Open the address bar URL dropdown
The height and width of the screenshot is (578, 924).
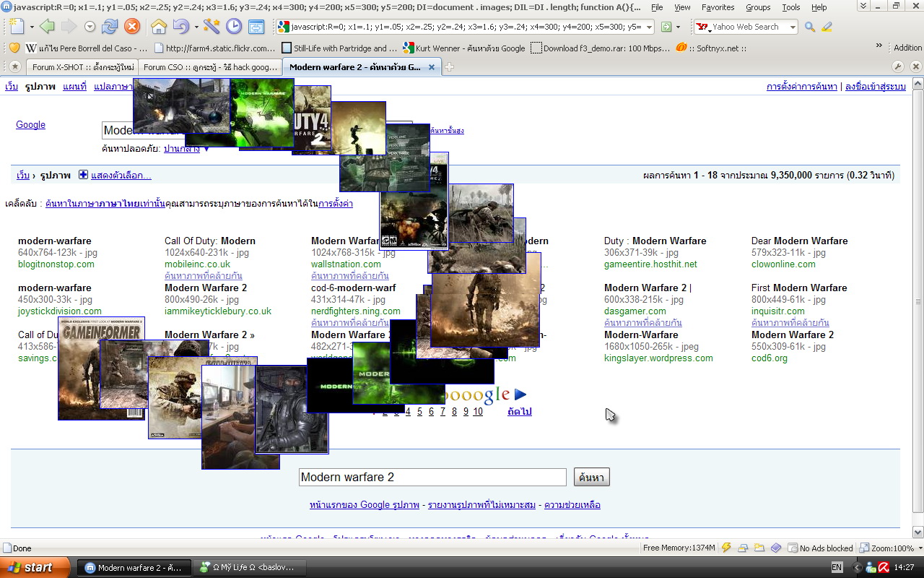click(649, 27)
